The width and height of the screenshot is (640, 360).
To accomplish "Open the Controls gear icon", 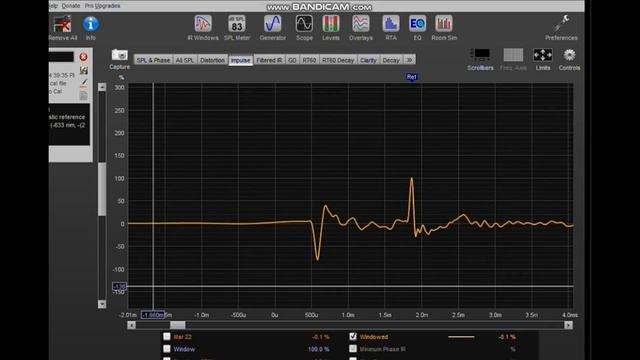I will 569,55.
